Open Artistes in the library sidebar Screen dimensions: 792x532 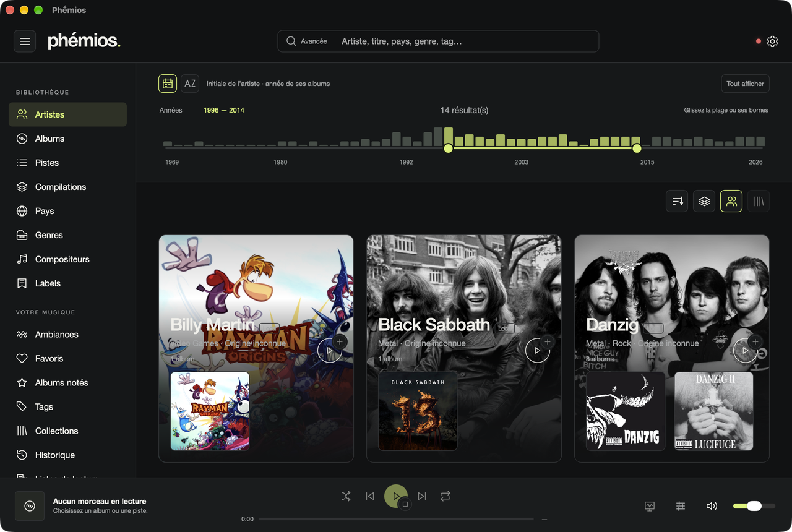point(67,114)
